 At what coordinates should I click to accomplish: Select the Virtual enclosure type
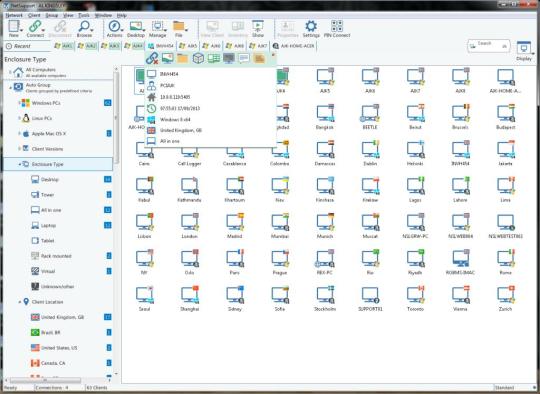click(48, 271)
